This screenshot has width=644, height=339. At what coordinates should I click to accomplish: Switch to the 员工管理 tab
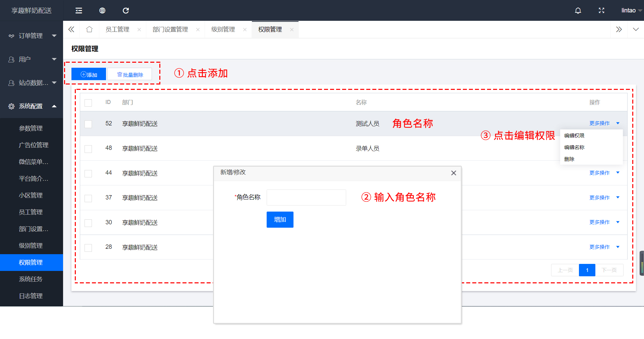click(117, 30)
